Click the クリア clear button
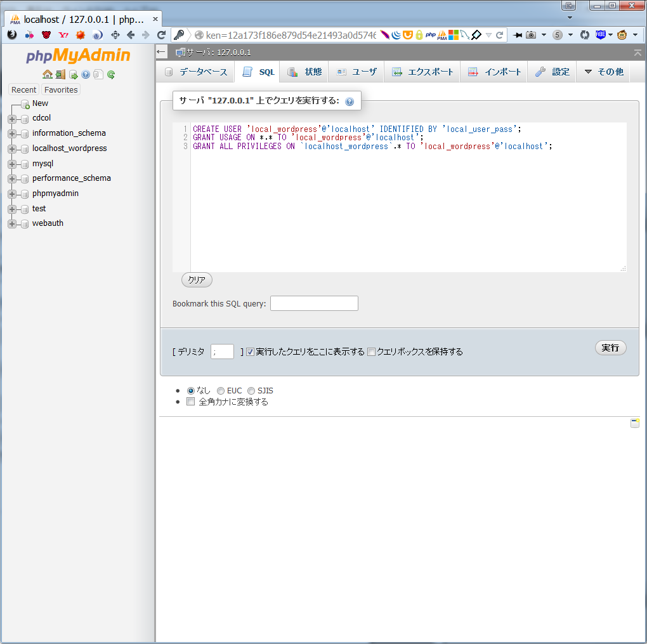Viewport: 647px width, 644px height. 197,280
